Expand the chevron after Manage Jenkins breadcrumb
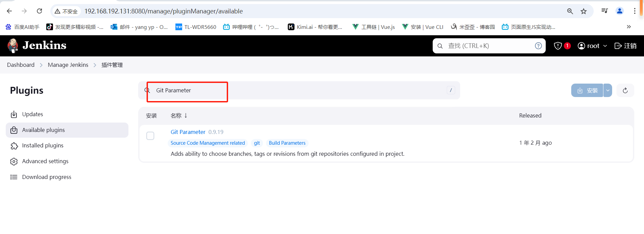 [x=95, y=65]
